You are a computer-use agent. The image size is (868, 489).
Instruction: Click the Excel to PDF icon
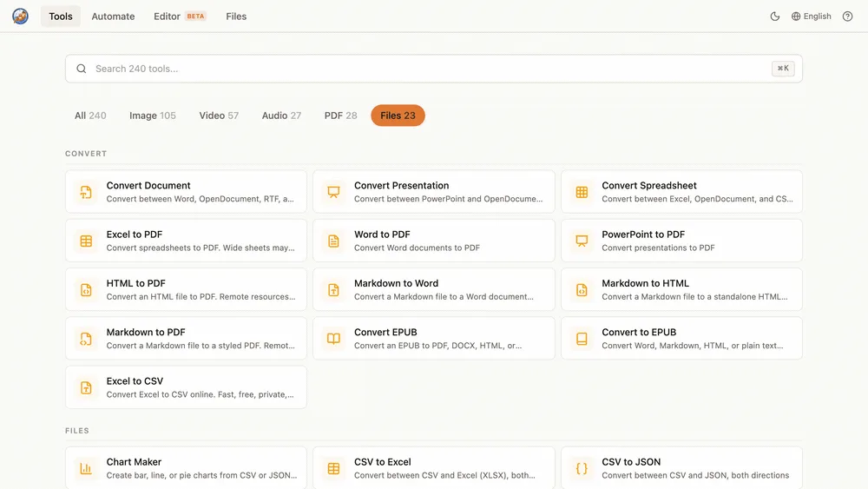tap(86, 241)
